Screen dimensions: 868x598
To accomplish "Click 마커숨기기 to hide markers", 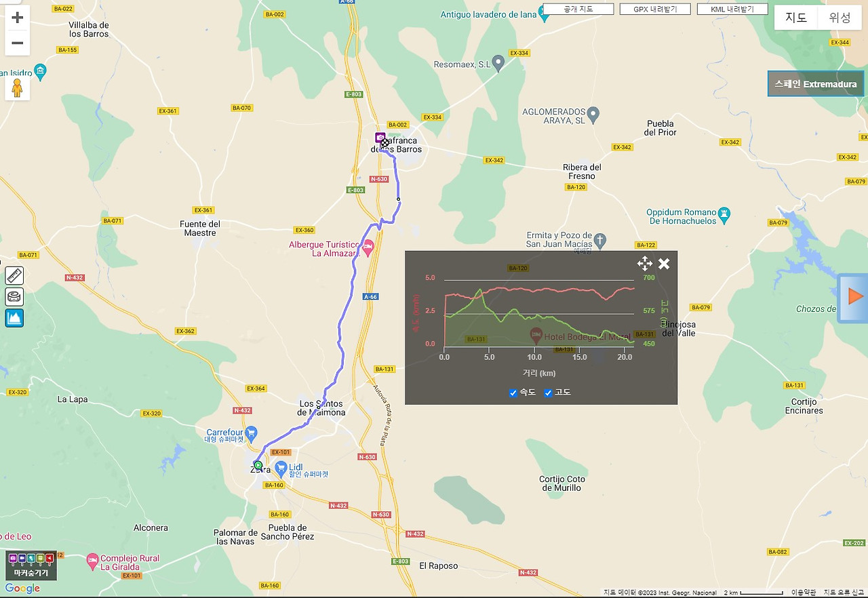I will point(31,573).
